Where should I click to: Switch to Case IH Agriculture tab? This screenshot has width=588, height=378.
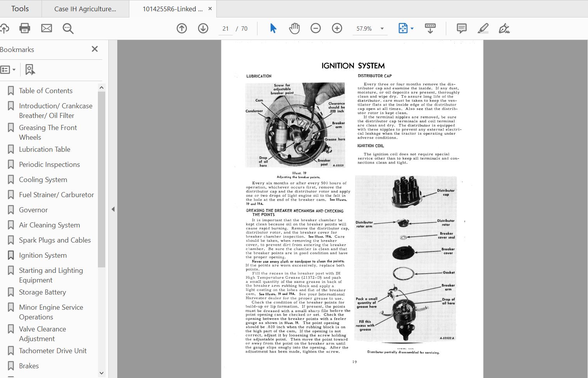85,9
